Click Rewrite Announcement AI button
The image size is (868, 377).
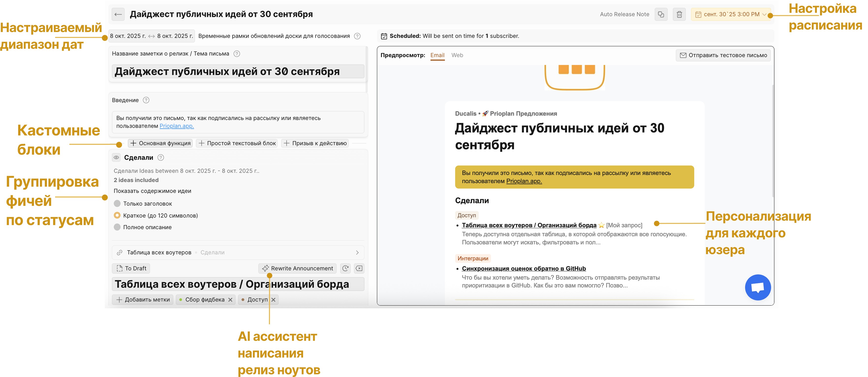[x=297, y=268]
